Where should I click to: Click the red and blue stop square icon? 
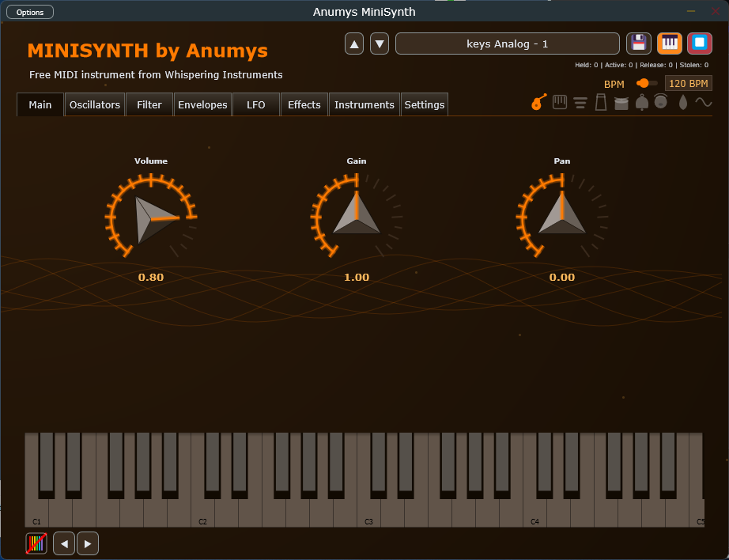pyautogui.click(x=700, y=44)
